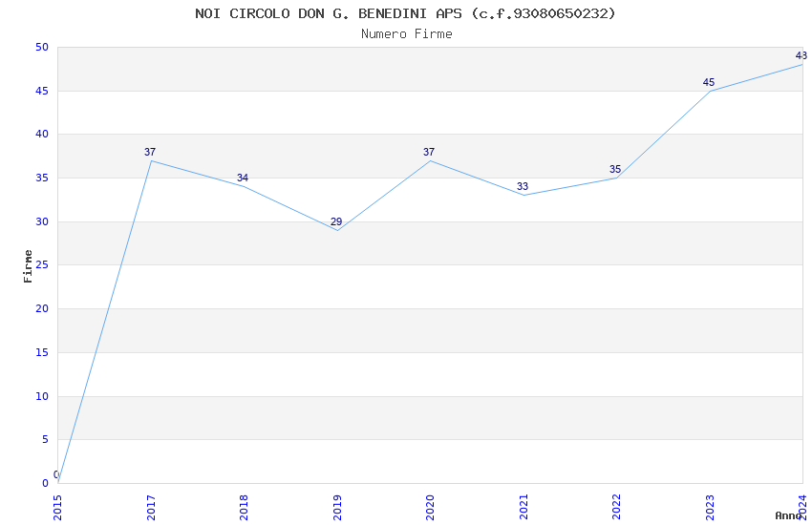Click the y-axis tick value 45
Image resolution: width=812 pixels, height=525 pixels.
[x=42, y=91]
